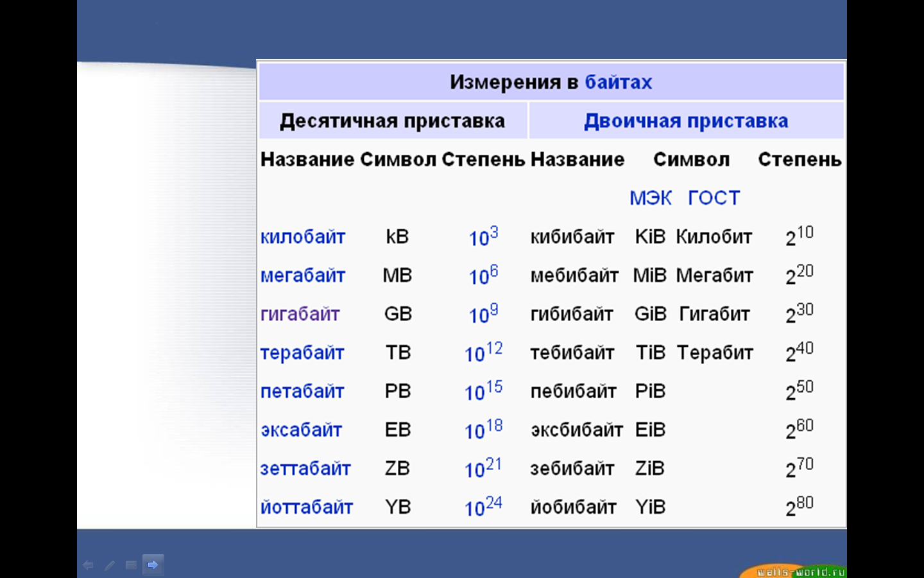Click the кибибайт name cell
Image resolution: width=924 pixels, height=578 pixels.
tap(572, 237)
